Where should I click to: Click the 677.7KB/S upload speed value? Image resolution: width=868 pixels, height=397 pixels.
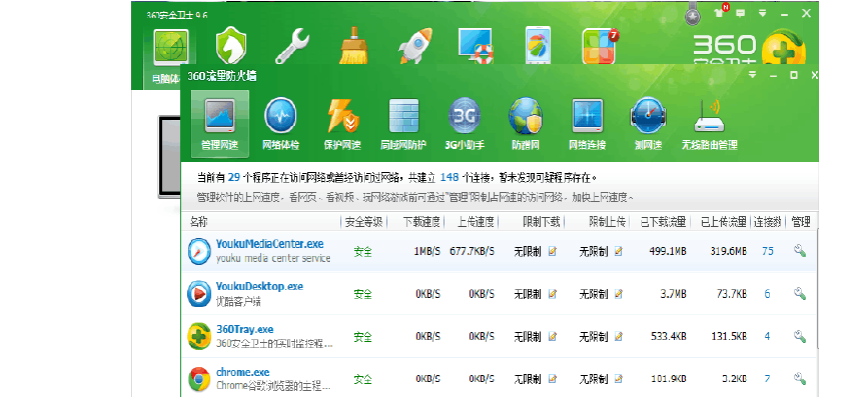472,251
